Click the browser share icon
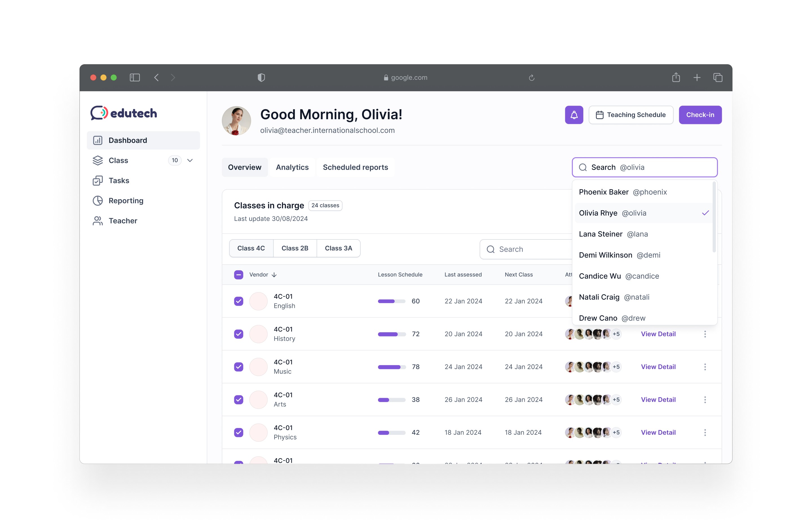Screen dimensions: 812x528 (x=676, y=78)
